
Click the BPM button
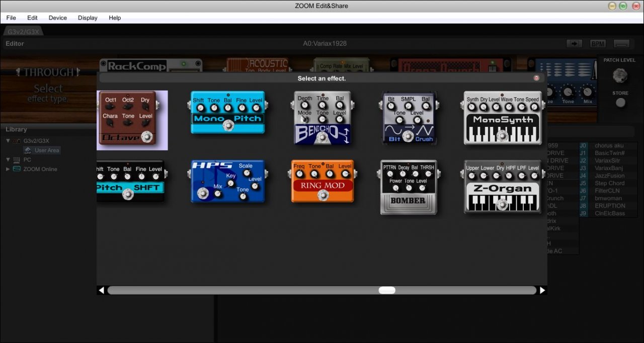pos(598,44)
